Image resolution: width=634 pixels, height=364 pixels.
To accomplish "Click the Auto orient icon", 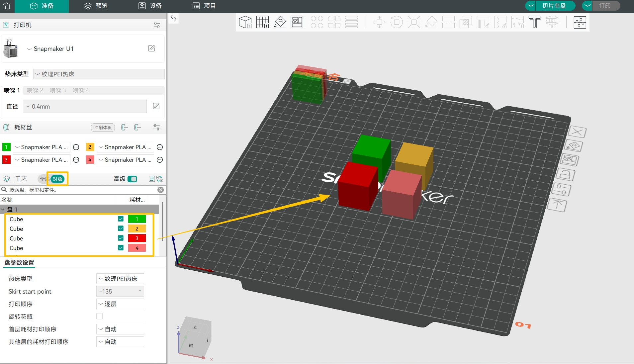I will pos(280,22).
